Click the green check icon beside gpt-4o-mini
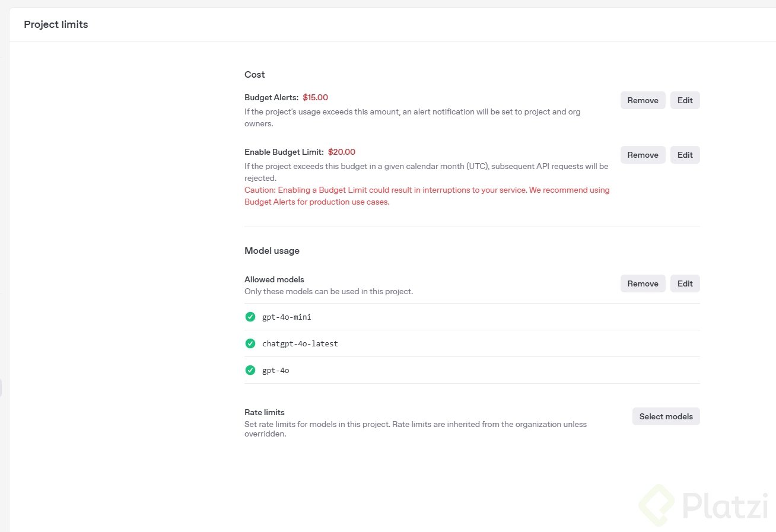Image resolution: width=776 pixels, height=532 pixels. point(250,317)
